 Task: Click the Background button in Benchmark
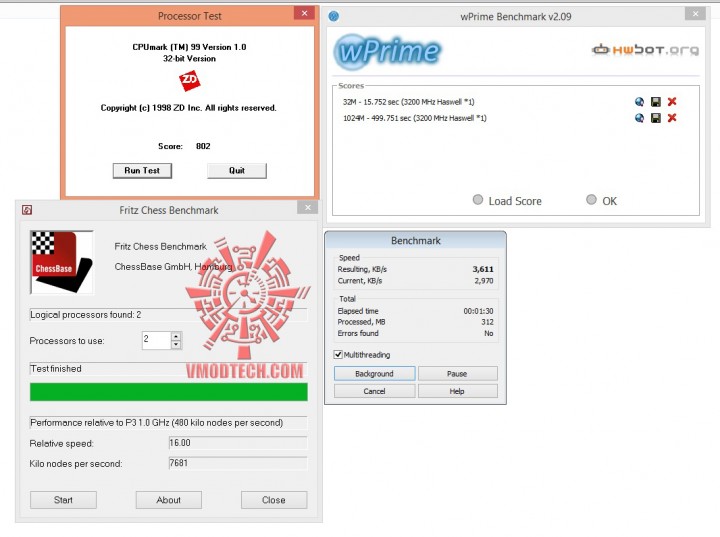[x=375, y=373]
